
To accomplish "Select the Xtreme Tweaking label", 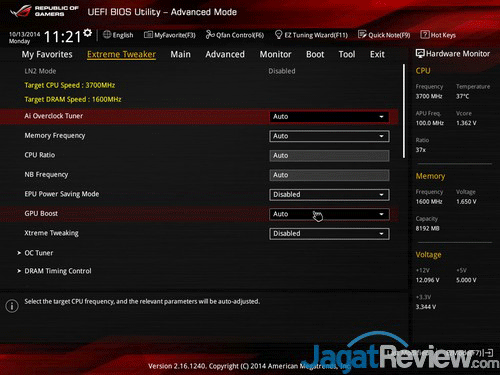I will 51,233.
